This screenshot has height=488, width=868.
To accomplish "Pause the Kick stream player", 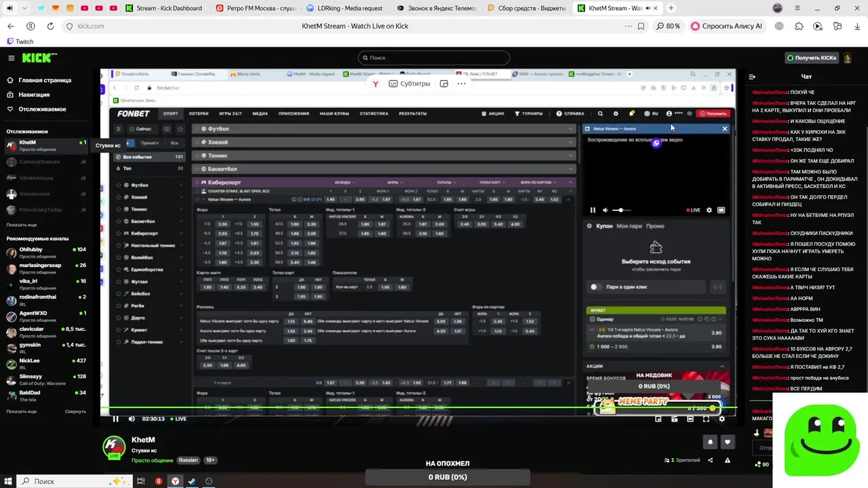I will coord(115,419).
